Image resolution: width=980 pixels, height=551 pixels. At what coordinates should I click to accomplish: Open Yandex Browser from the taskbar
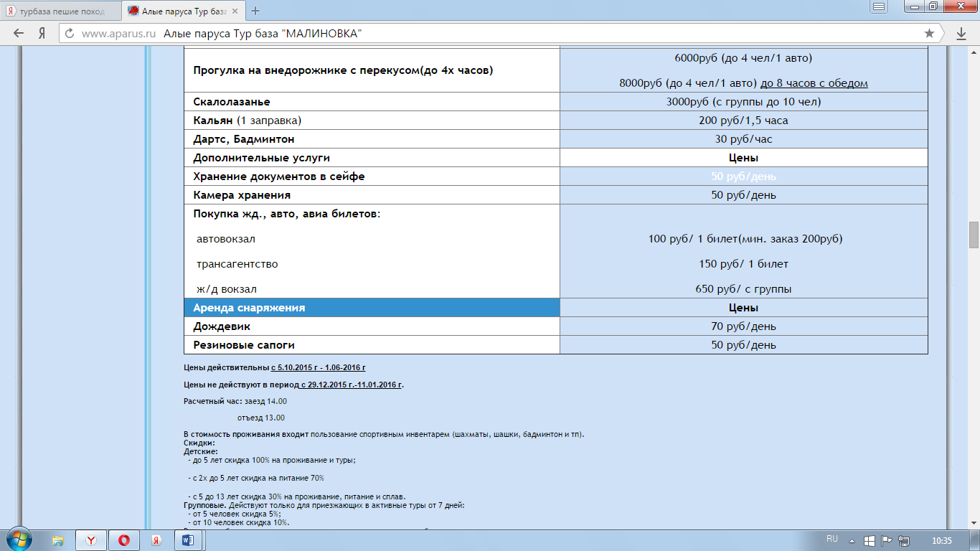[91, 540]
